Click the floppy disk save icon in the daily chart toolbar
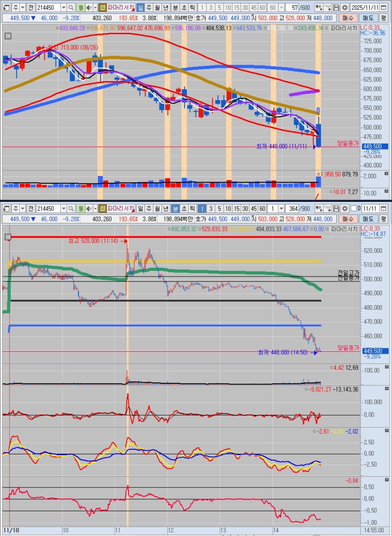 tap(336, 8)
